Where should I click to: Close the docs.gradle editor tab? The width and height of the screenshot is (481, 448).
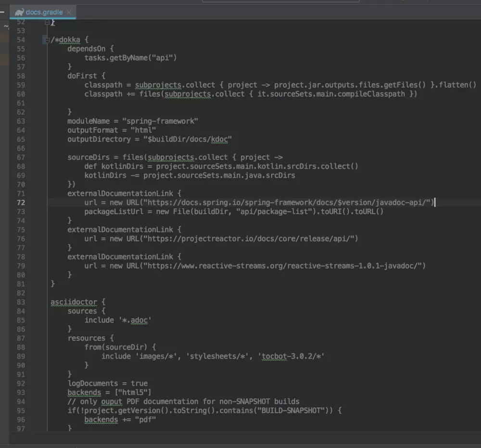pyautogui.click(x=69, y=13)
